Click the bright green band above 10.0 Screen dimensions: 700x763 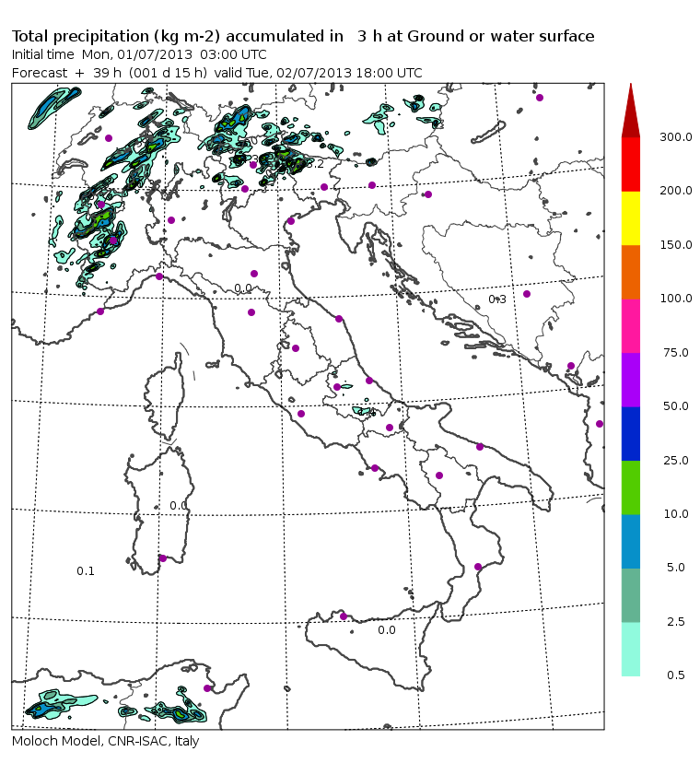point(630,487)
